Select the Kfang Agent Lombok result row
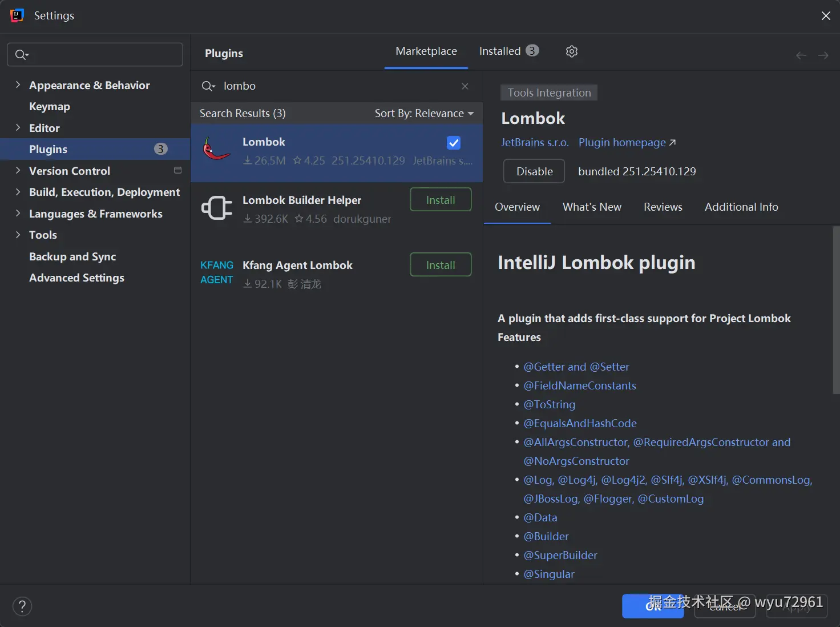Image resolution: width=840 pixels, height=627 pixels. point(337,274)
